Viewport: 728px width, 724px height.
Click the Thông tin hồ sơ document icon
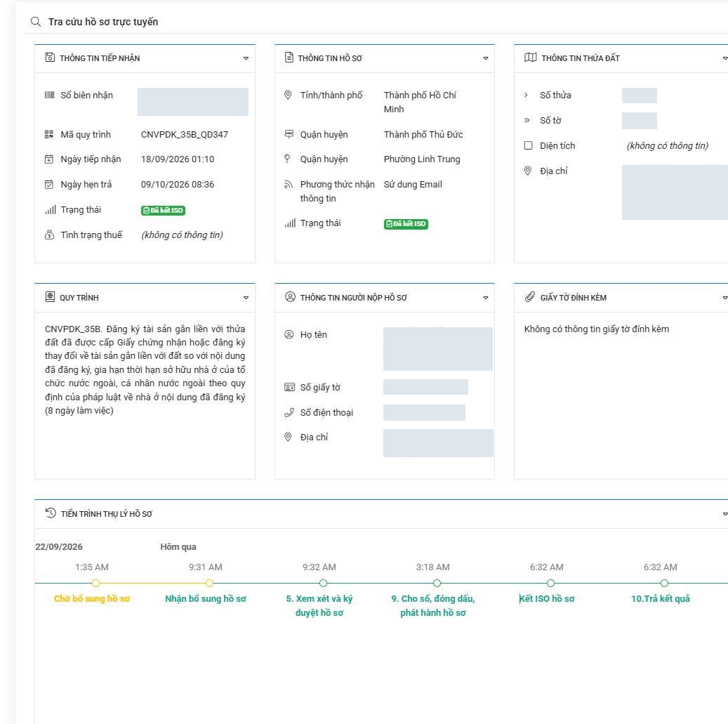[x=289, y=58]
